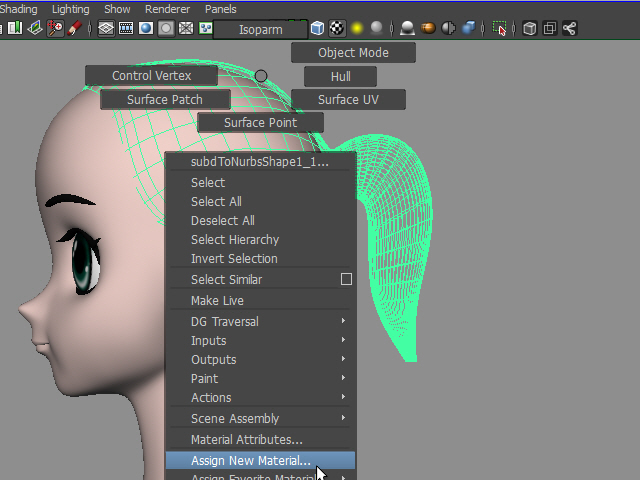Click the Object Mode marking button
640x480 pixels.
pyautogui.click(x=353, y=53)
